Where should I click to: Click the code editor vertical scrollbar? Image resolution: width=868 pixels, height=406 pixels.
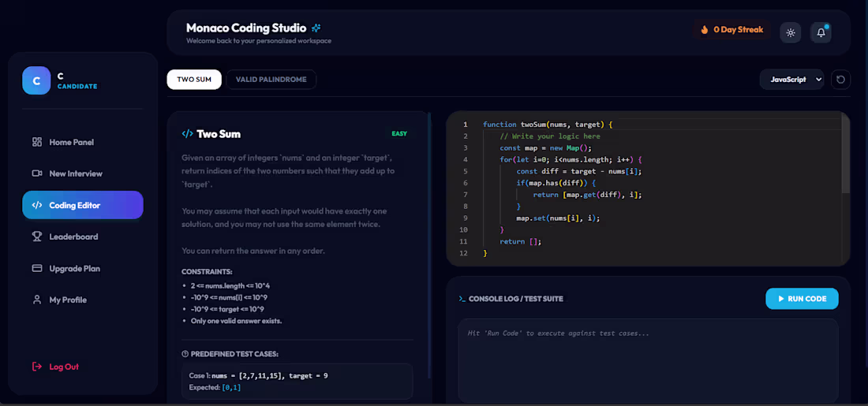(x=845, y=154)
